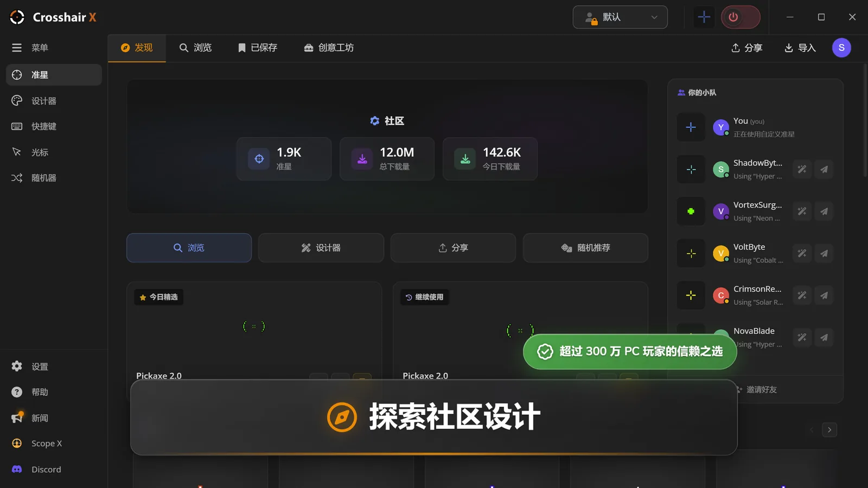Click the 社区 heading
The height and width of the screenshot is (488, 868).
387,121
